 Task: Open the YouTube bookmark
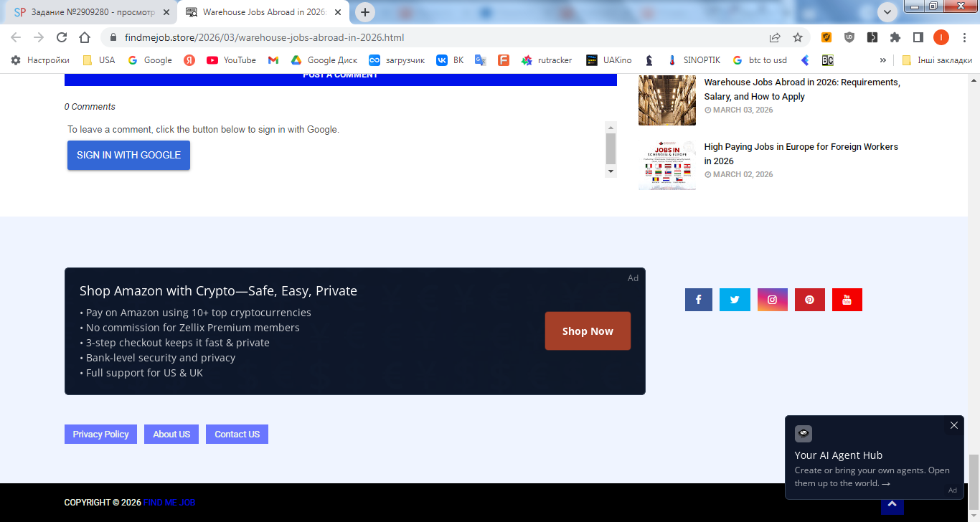pyautogui.click(x=231, y=60)
